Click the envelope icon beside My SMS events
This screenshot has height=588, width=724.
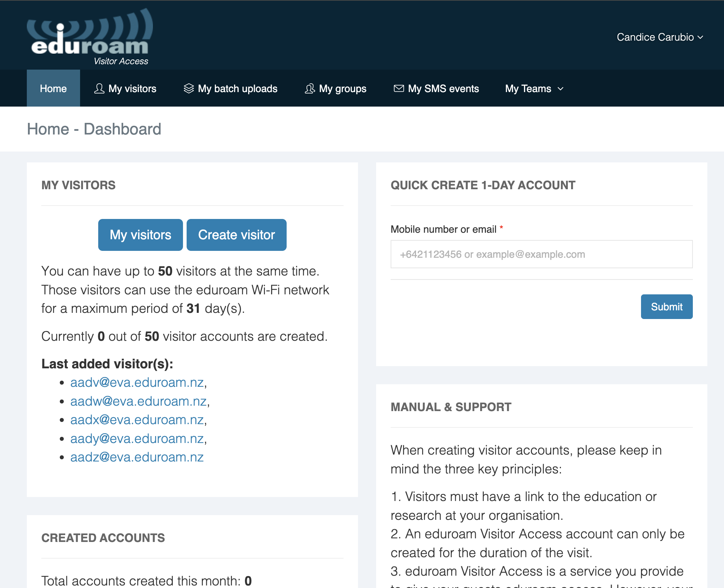(x=399, y=88)
